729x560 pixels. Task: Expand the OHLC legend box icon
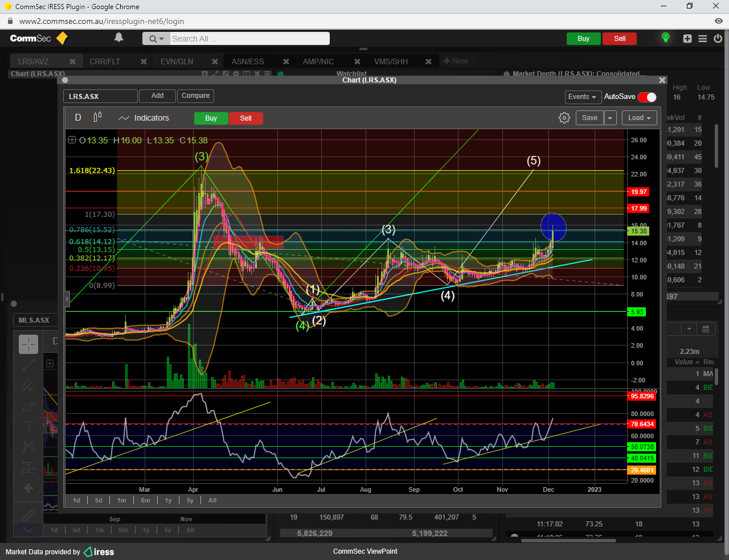pos(72,140)
